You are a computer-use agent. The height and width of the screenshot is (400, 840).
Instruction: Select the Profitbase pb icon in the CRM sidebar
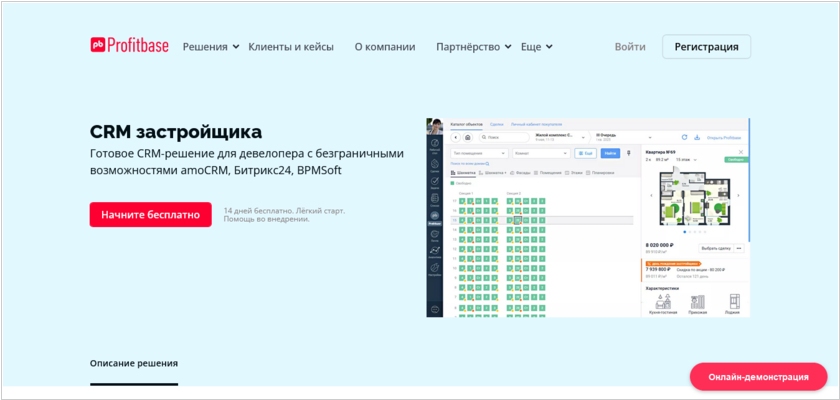[435, 216]
